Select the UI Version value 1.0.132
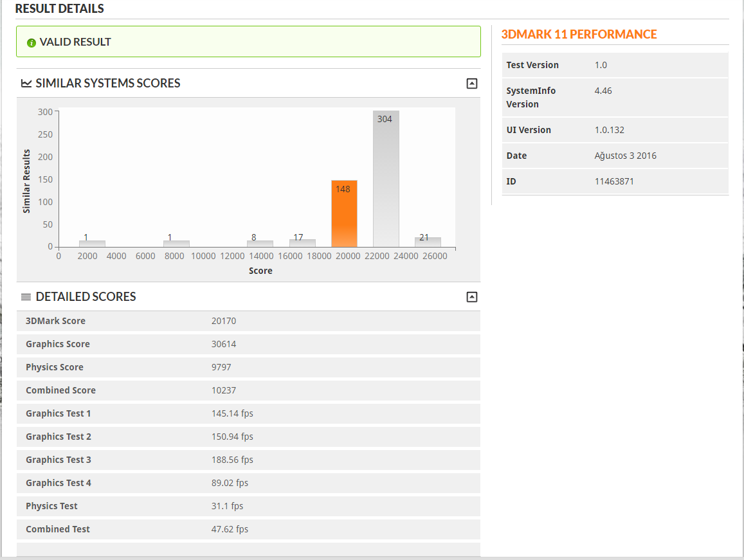This screenshot has height=560, width=744. click(609, 131)
